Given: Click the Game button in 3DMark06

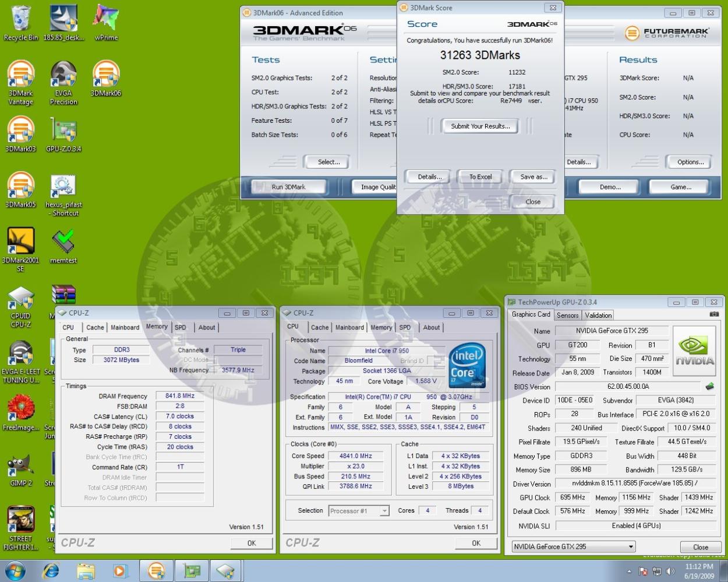Looking at the screenshot, I should point(681,187).
